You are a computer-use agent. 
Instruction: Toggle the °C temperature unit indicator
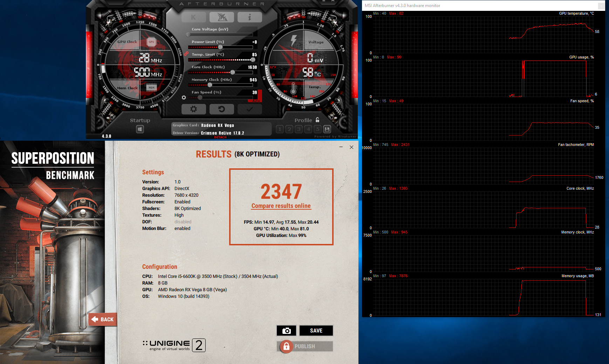coord(317,74)
